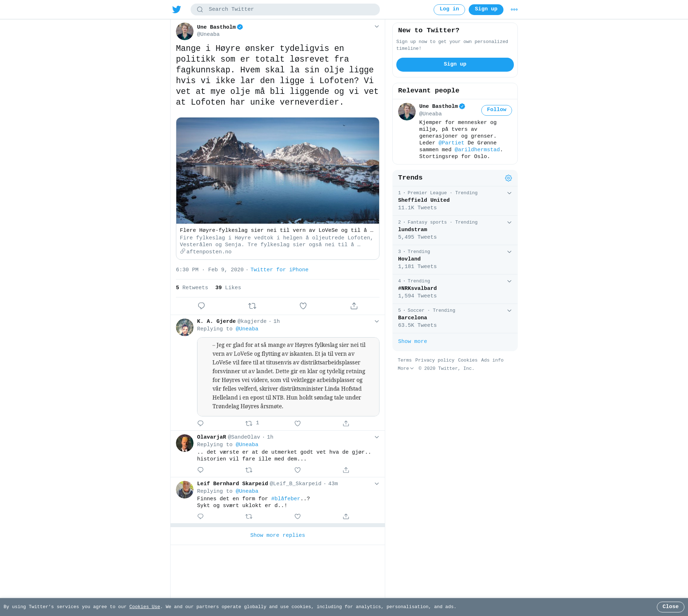Open the Trends settings gear
This screenshot has width=688, height=616.
(508, 178)
